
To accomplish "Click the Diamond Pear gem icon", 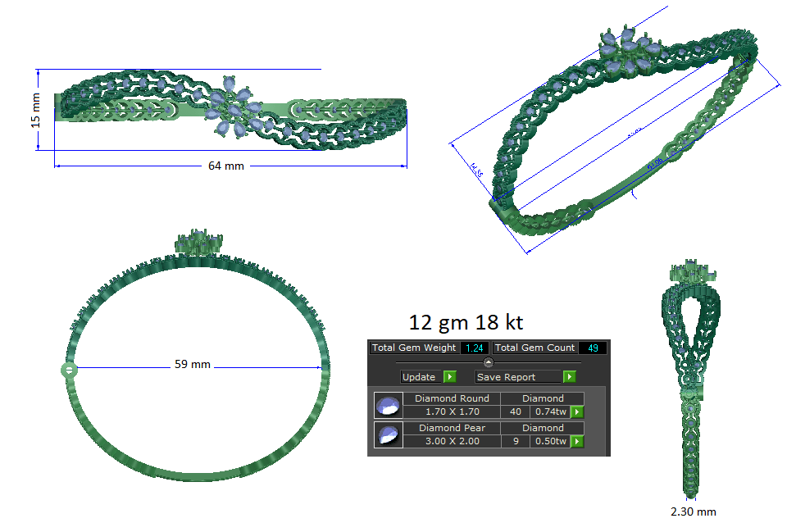I will coord(388,434).
